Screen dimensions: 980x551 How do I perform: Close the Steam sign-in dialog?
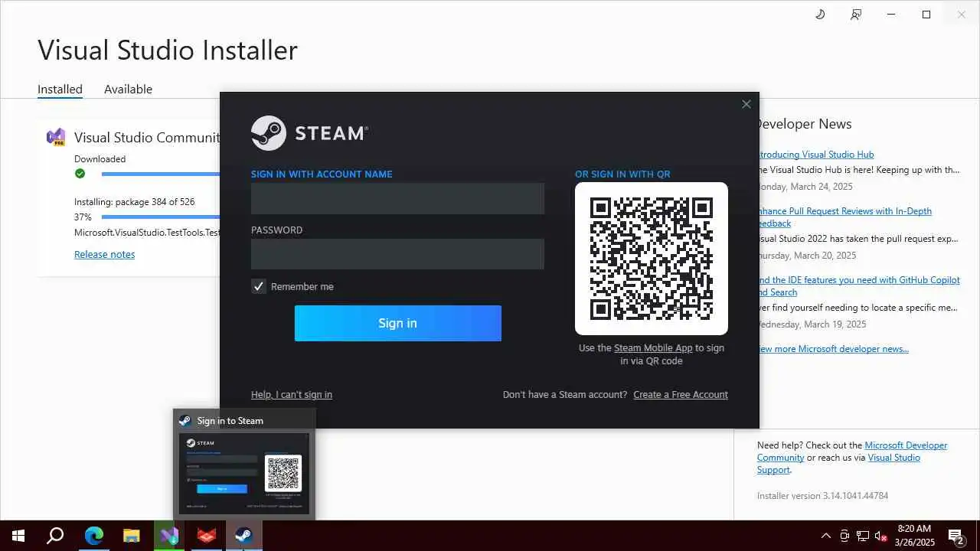pos(746,104)
